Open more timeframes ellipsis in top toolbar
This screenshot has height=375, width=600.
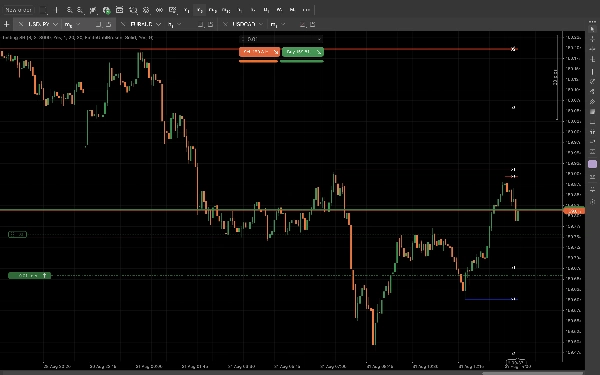pyautogui.click(x=306, y=10)
